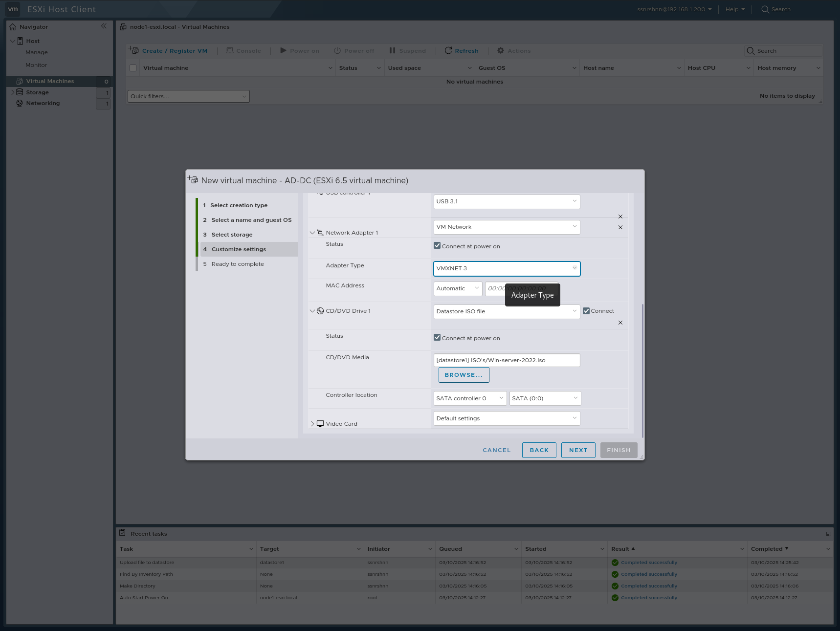The height and width of the screenshot is (631, 840).
Task: Click the Create / Register VM icon
Action: (133, 50)
